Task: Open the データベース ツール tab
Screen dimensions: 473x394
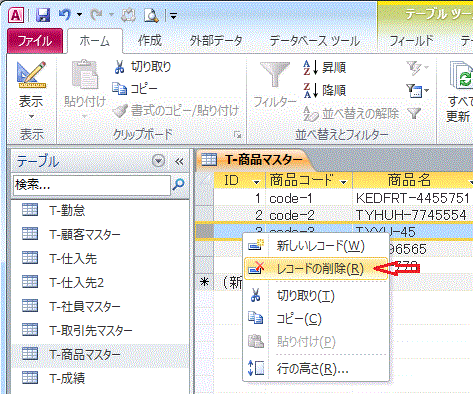Action: [x=315, y=41]
